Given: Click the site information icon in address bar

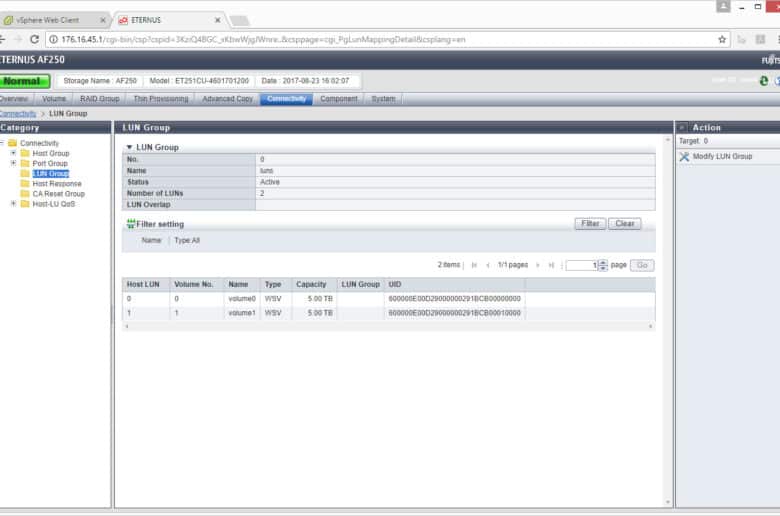Looking at the screenshot, I should pos(53,39).
